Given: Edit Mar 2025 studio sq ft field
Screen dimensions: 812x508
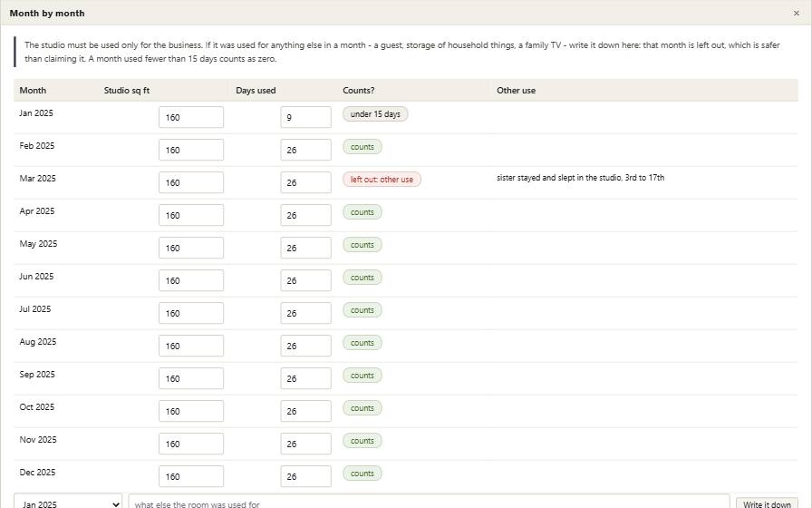Looking at the screenshot, I should (191, 182).
